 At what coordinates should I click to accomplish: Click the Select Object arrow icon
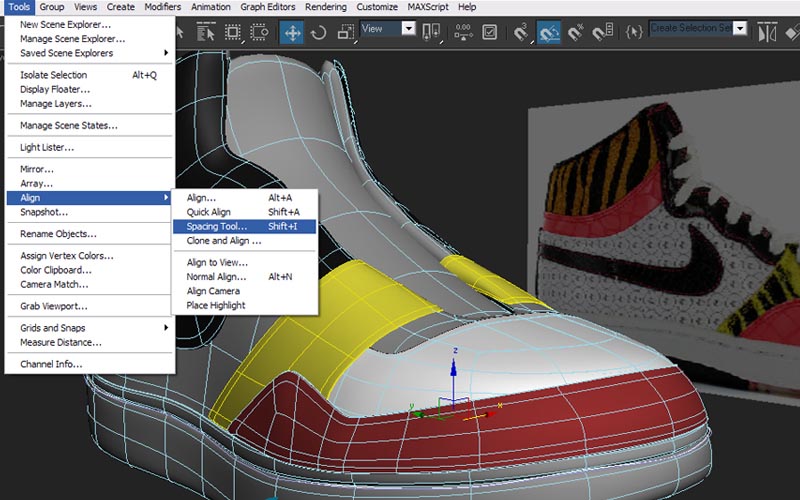coord(180,33)
